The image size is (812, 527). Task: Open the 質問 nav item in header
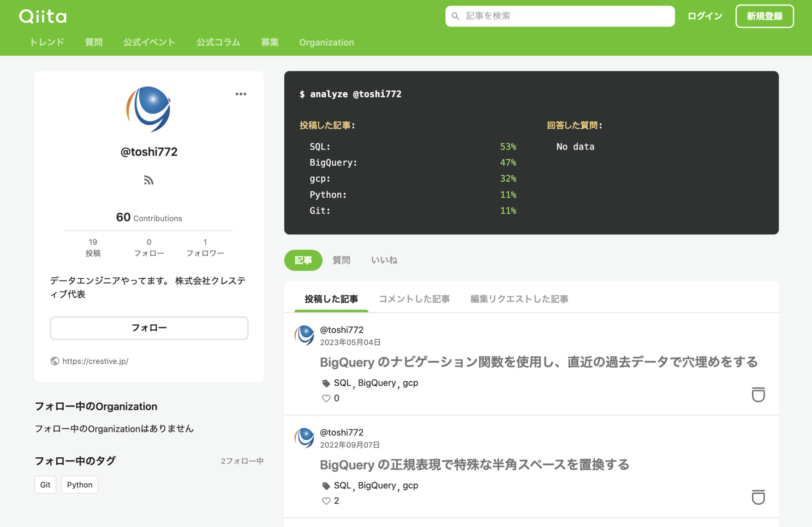(94, 42)
